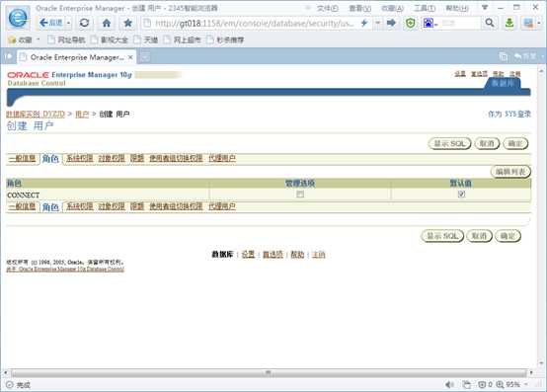Select the 数据库 tab in Oracle header
The height and width of the screenshot is (392, 547).
[503, 83]
